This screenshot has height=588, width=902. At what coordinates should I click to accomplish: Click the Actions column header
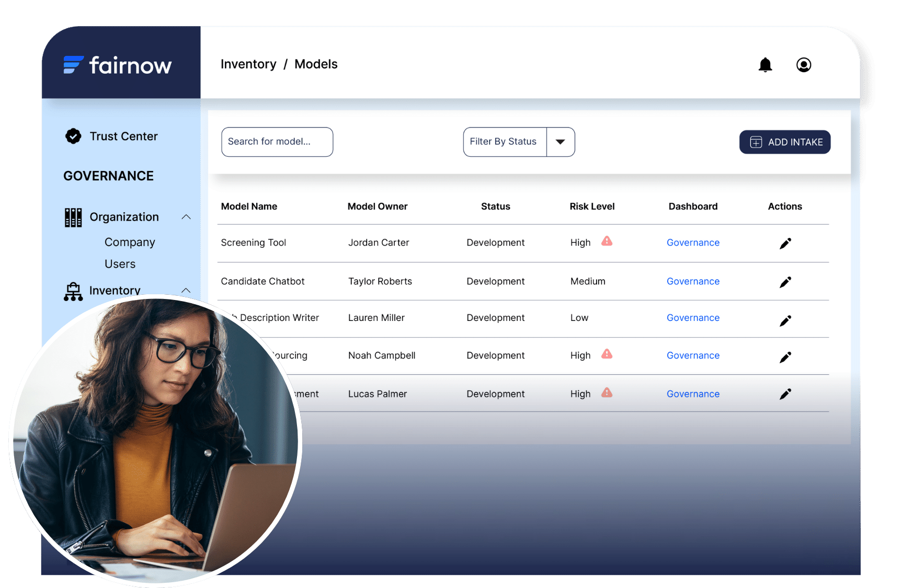click(x=785, y=206)
